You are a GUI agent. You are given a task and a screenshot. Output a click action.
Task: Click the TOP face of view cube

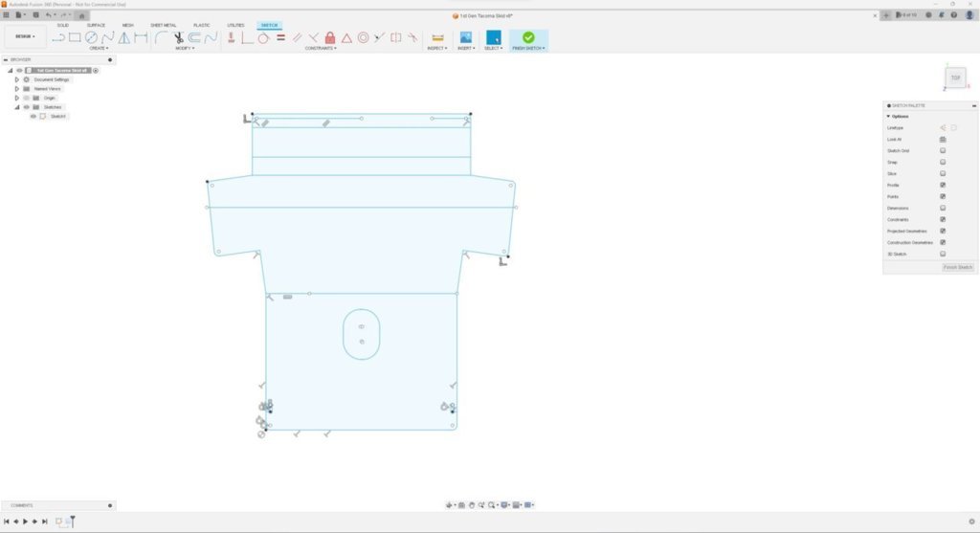[955, 78]
